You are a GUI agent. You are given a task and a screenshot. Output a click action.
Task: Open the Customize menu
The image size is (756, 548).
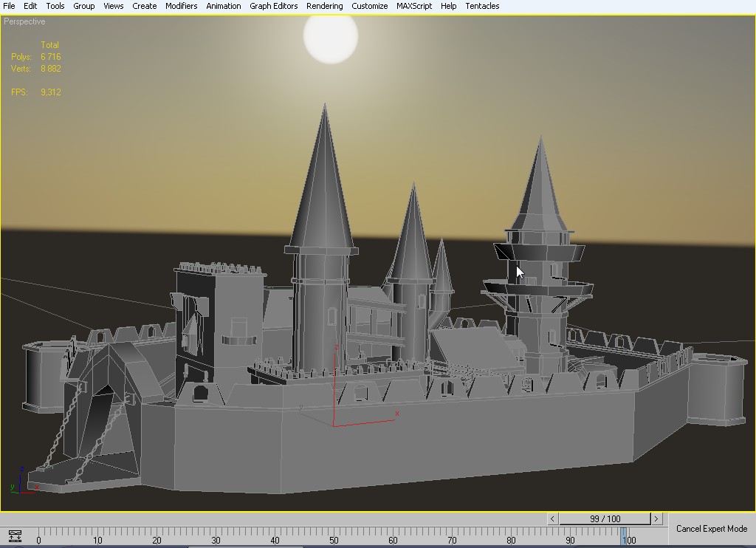point(369,6)
